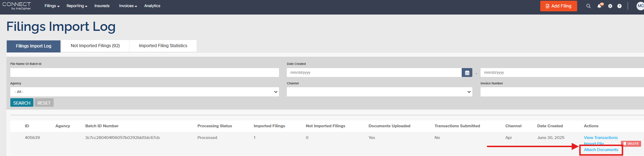Click the Agency column header

63,126
